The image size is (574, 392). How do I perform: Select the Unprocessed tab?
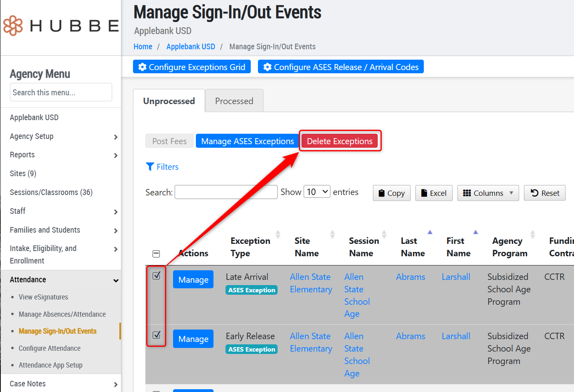click(169, 101)
